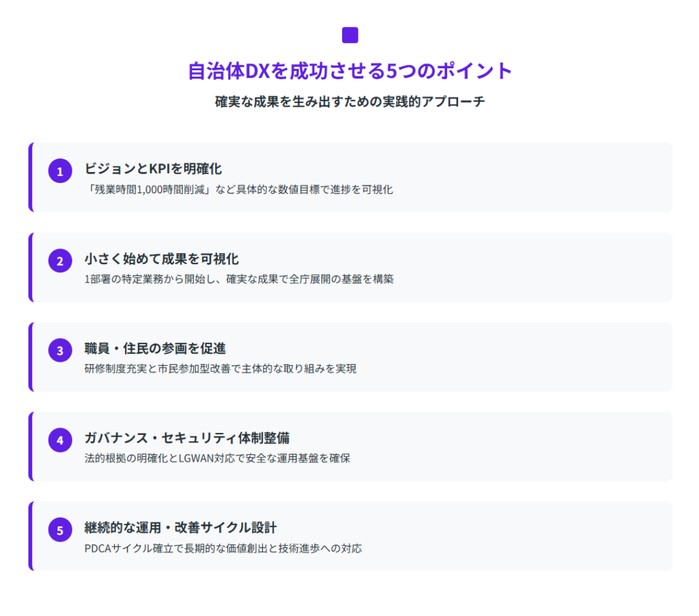This screenshot has height=616, width=699.
Task: Click the number 3 circle badge
Action: (x=60, y=350)
